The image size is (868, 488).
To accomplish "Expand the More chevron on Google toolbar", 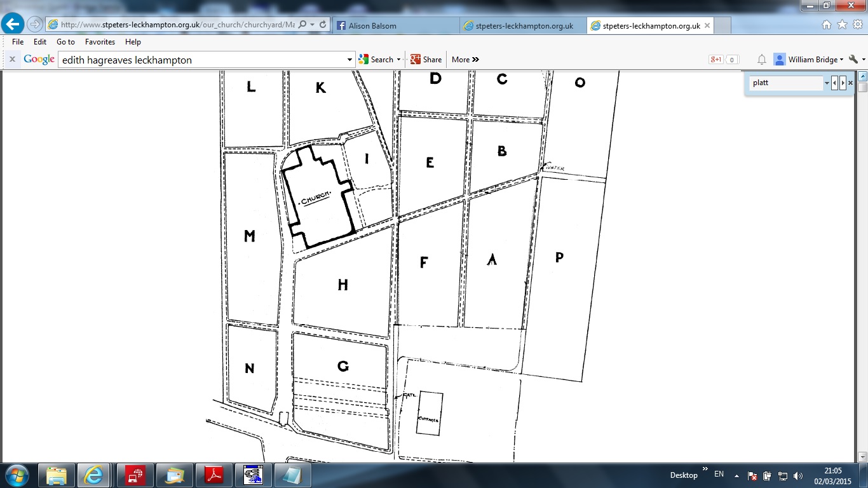I will pyautogui.click(x=465, y=60).
